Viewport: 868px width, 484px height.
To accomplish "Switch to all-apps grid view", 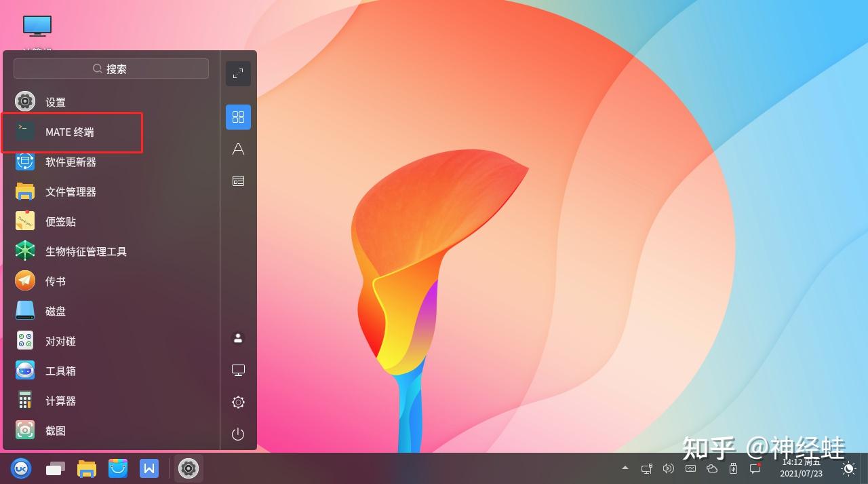I will 238,117.
